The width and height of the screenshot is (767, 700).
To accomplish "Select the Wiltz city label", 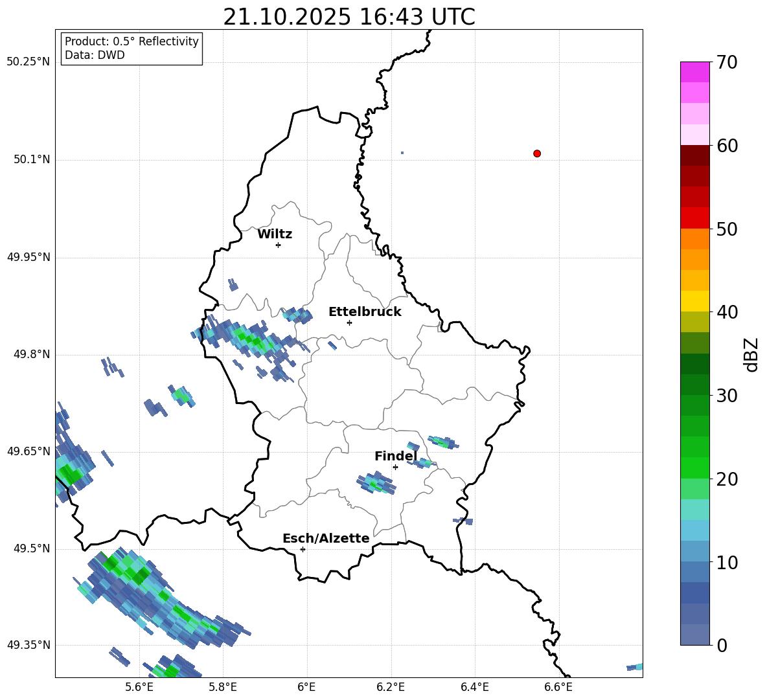I will (x=275, y=234).
